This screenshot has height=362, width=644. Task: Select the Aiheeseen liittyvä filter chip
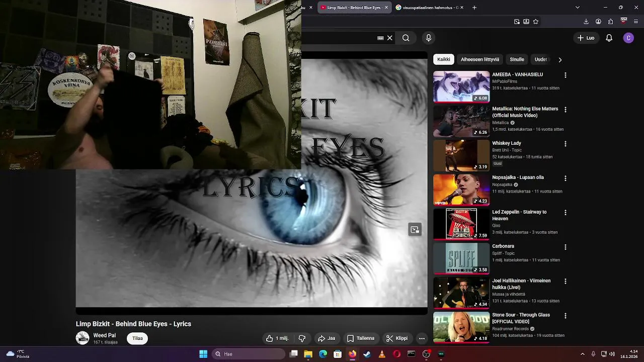480,59
